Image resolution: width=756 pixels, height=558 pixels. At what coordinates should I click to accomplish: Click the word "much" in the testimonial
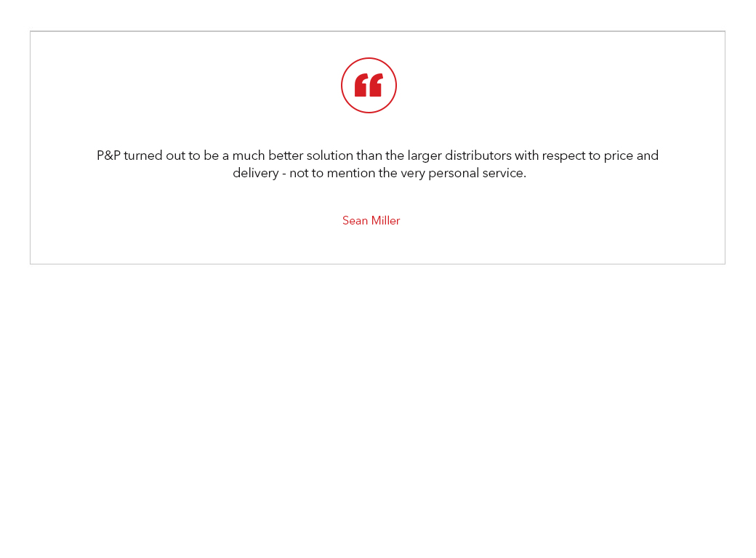click(x=249, y=155)
